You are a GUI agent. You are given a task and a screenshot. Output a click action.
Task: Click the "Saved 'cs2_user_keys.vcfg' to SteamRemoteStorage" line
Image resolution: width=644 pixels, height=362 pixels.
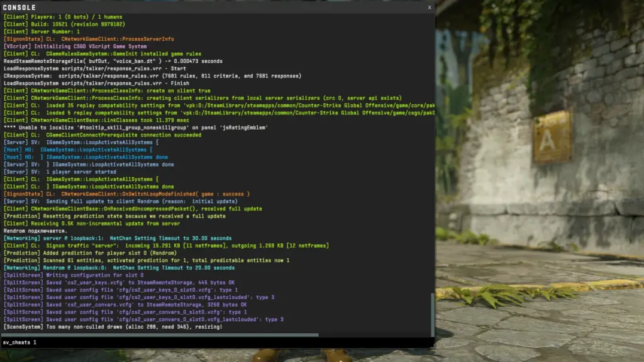[119, 283]
